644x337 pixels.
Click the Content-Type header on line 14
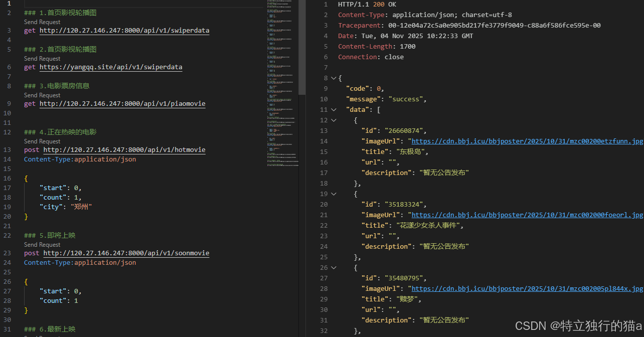pos(80,159)
